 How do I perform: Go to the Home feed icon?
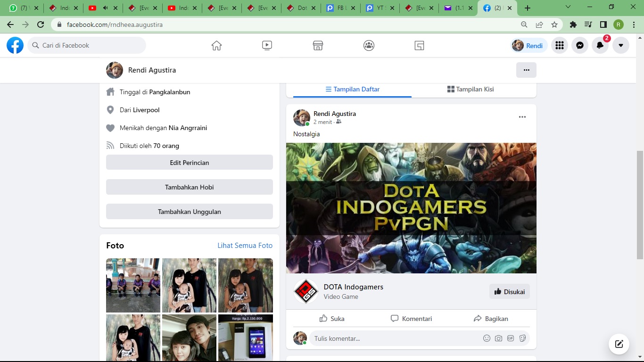(x=216, y=45)
